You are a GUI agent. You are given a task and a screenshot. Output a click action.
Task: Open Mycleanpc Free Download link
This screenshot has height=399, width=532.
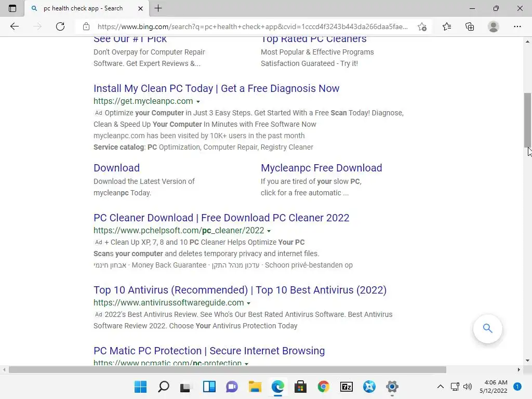(321, 168)
